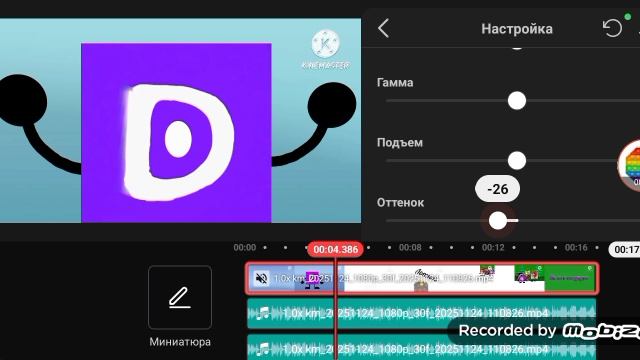Tap the floating pop-it toy bubble icon

[x=630, y=165]
